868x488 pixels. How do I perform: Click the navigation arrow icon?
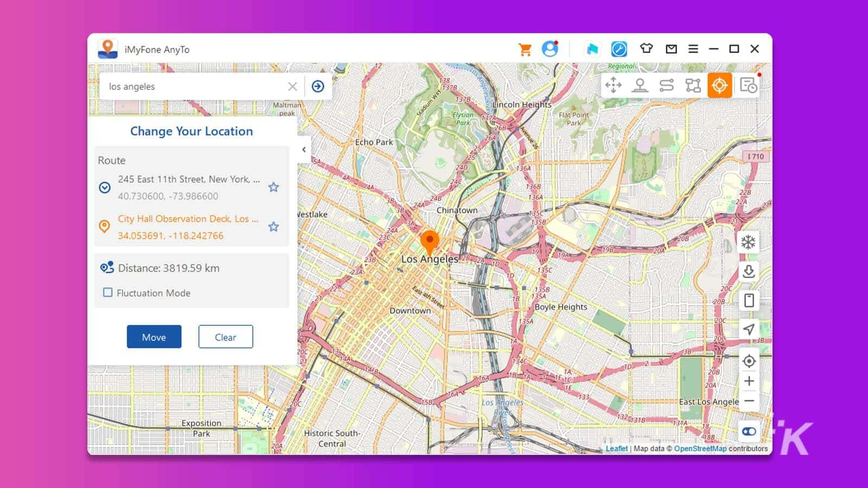pyautogui.click(x=749, y=329)
